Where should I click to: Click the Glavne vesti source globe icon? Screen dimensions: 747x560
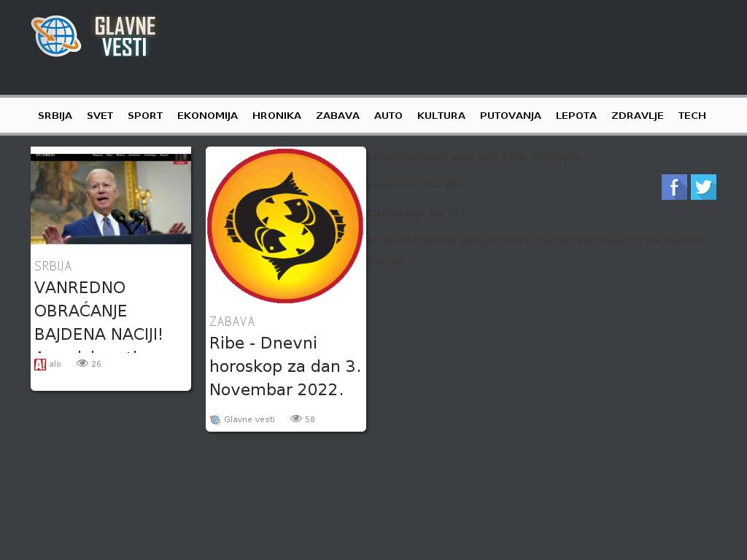tap(215, 419)
